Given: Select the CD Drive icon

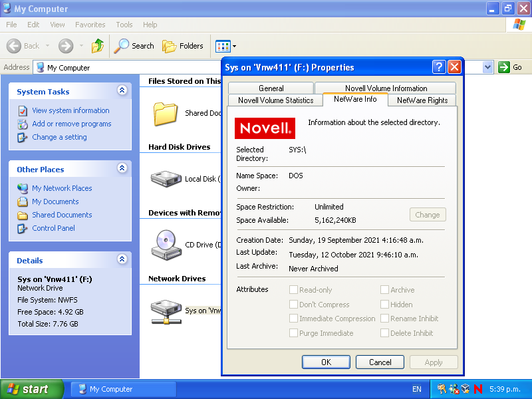Looking at the screenshot, I should [x=166, y=245].
